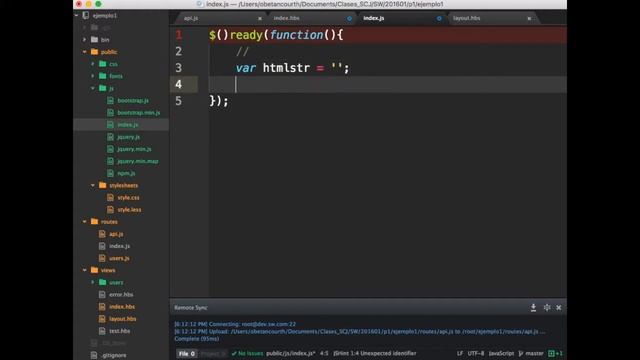Image resolution: width=640 pixels, height=360 pixels.
Task: Click the No Issues status indicator
Action: coord(247,353)
